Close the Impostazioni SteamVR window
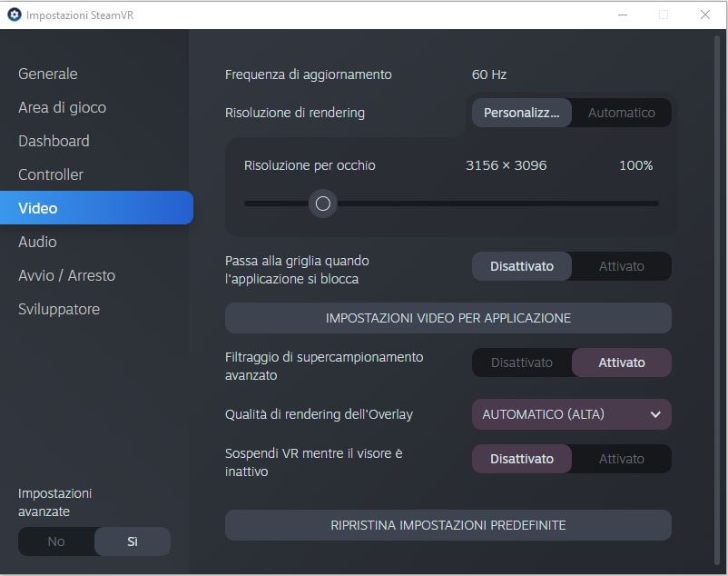728x576 pixels. (704, 15)
